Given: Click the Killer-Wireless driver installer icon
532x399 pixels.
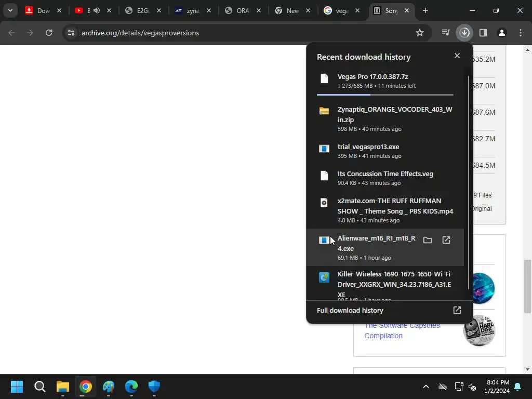Looking at the screenshot, I should click(x=324, y=277).
